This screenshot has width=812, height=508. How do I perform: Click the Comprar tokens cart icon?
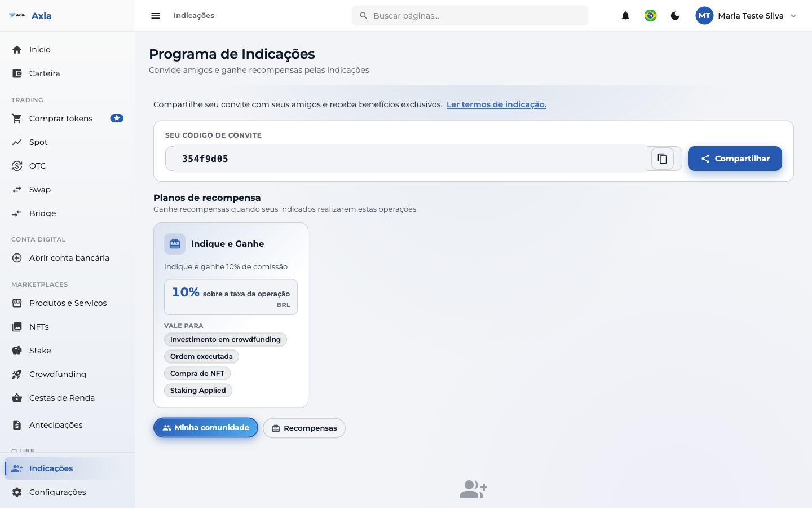point(17,119)
